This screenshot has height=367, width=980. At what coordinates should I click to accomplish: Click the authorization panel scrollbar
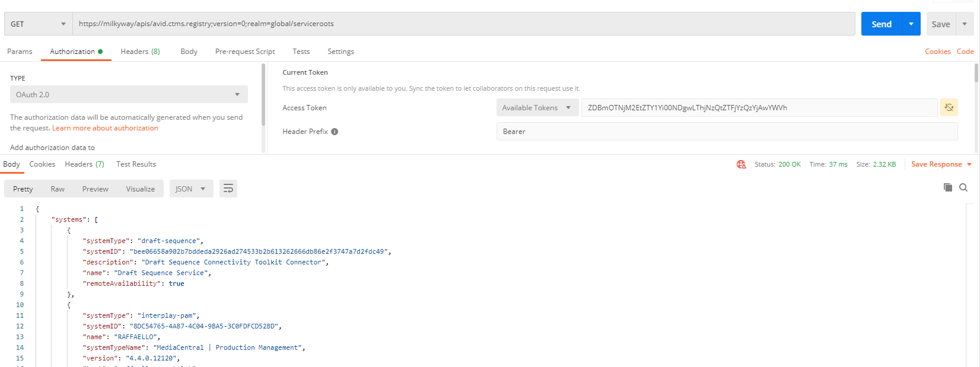pyautogui.click(x=263, y=95)
